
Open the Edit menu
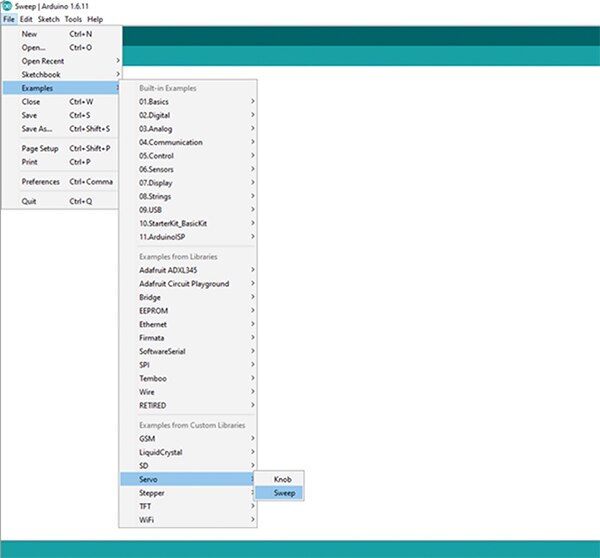pos(27,19)
